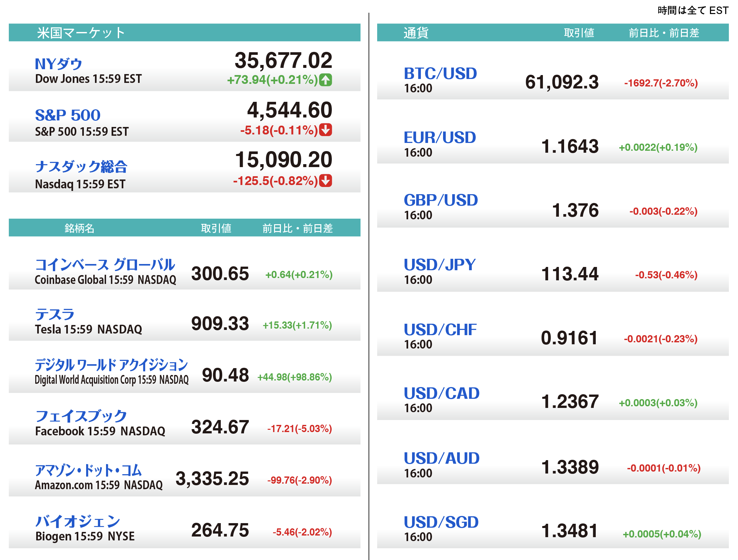Open the EUR/USD currency pair
Screen dimensions: 738x560
(x=439, y=137)
